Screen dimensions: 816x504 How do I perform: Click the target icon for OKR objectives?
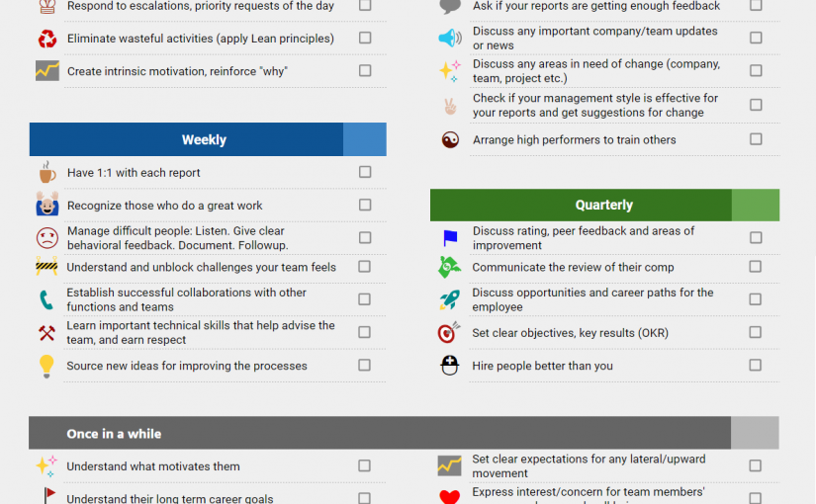coord(450,333)
